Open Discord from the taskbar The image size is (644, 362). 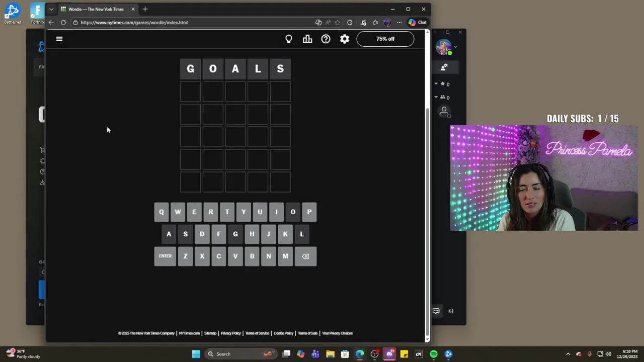[x=389, y=354]
